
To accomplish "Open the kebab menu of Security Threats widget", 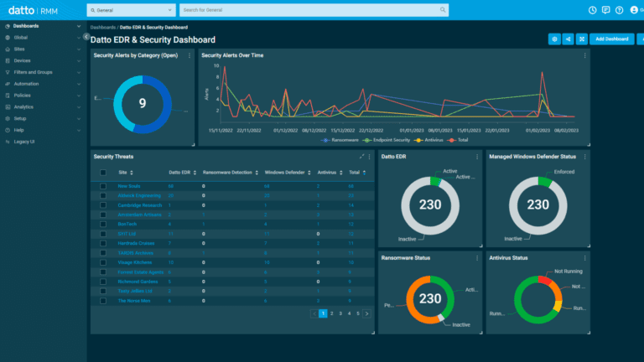I will click(x=369, y=157).
